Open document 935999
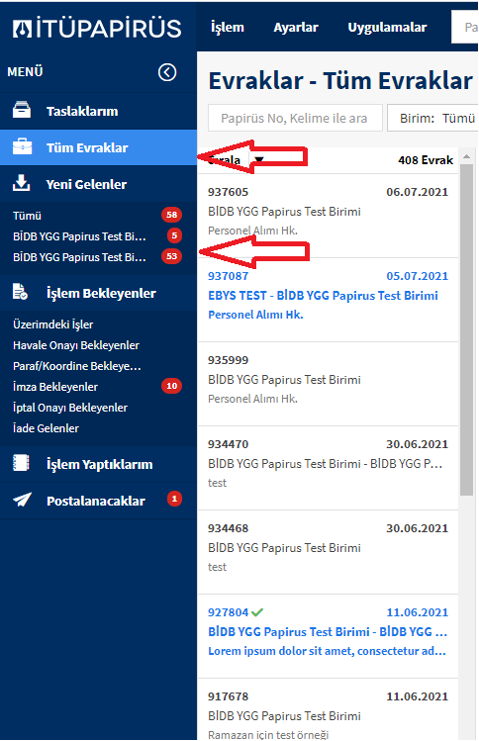Viewport: 479px width, 741px height. (x=328, y=384)
